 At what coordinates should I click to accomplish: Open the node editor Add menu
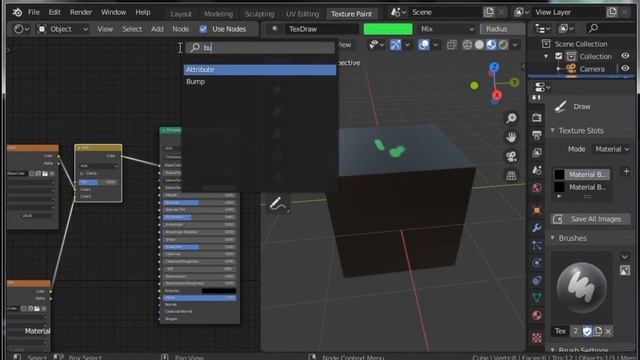click(157, 29)
